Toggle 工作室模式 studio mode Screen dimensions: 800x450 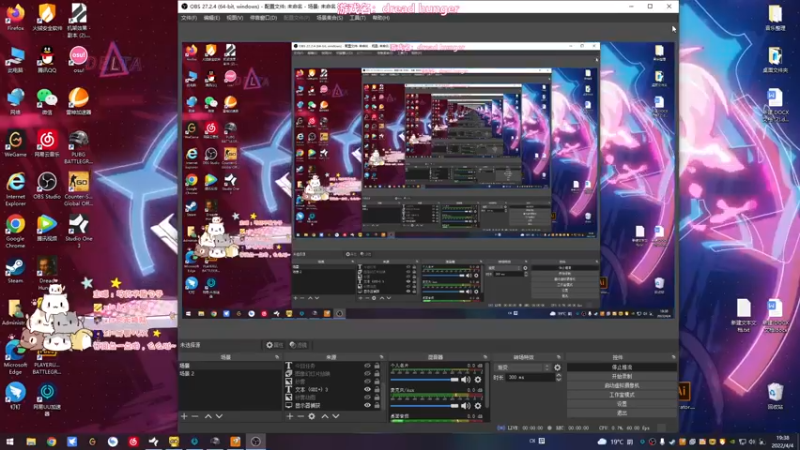[621, 394]
